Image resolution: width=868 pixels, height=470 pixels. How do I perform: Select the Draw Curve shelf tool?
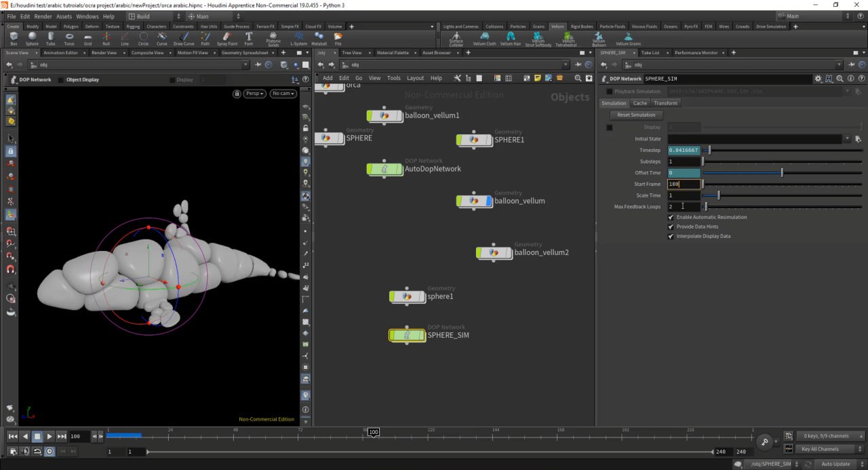coord(184,38)
